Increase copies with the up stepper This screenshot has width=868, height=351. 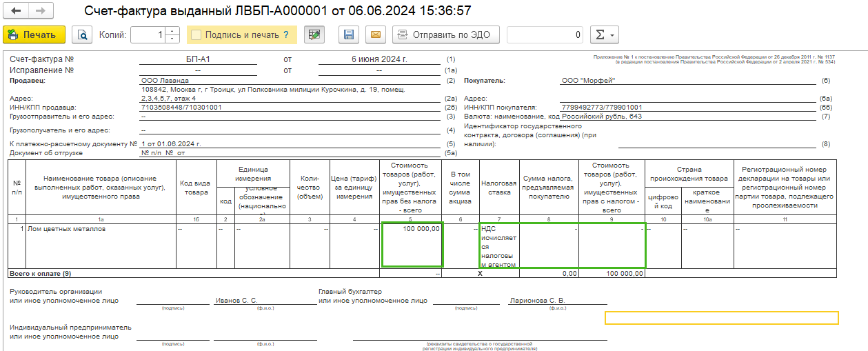coord(173,30)
